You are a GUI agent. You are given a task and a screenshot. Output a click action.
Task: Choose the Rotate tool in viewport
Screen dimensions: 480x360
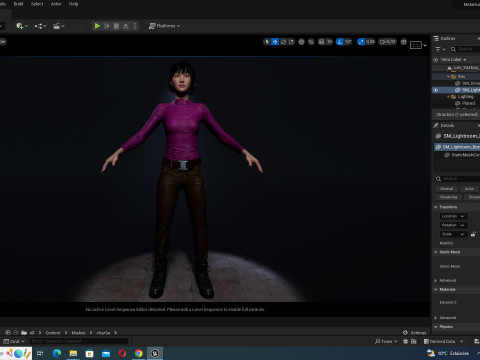283,42
